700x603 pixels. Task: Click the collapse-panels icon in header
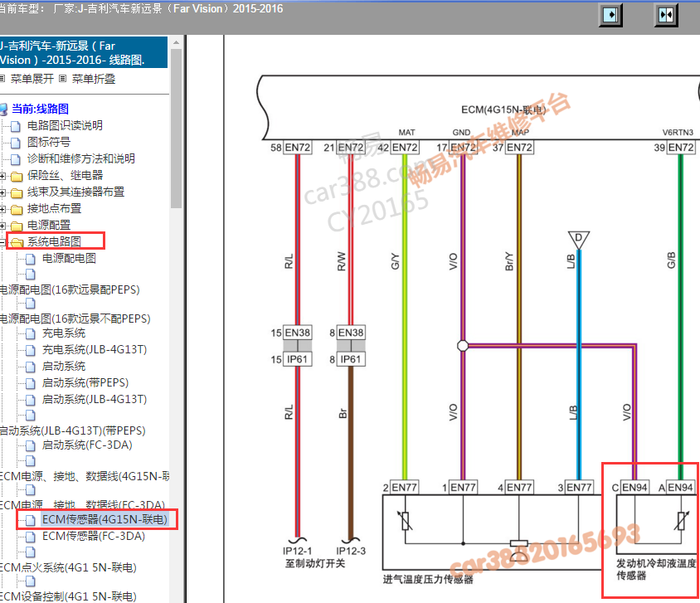666,16
